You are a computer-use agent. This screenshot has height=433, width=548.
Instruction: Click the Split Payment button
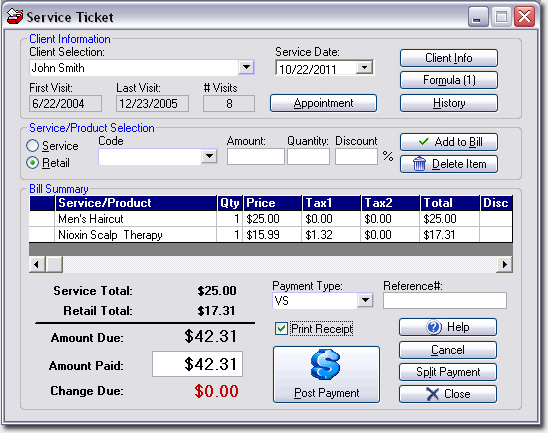click(x=448, y=372)
